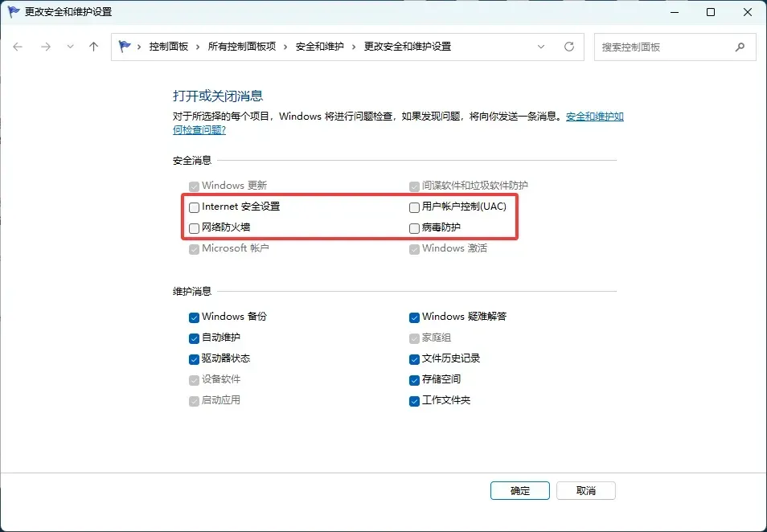The width and height of the screenshot is (767, 532).
Task: Uncheck the Windows 备份 checkbox
Action: 194,317
